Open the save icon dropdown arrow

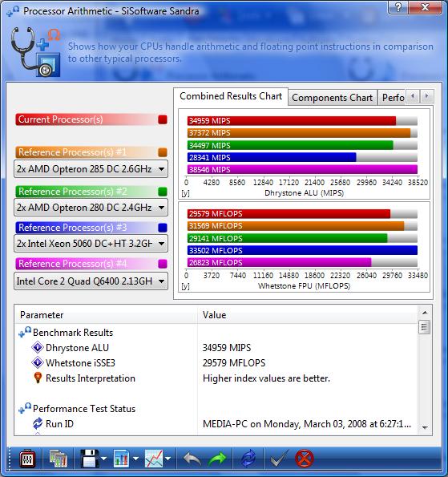[103, 459]
